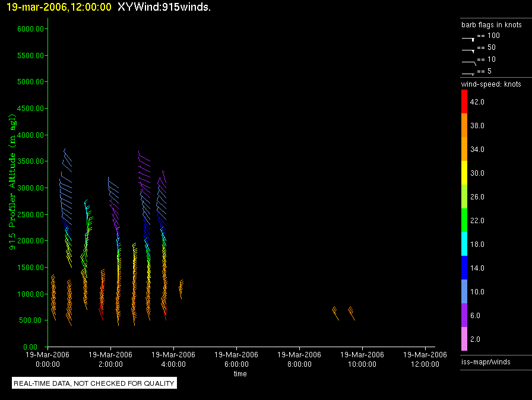Click the small orange barb cluster after 4:00:00
The image size is (532, 400).
tap(181, 288)
